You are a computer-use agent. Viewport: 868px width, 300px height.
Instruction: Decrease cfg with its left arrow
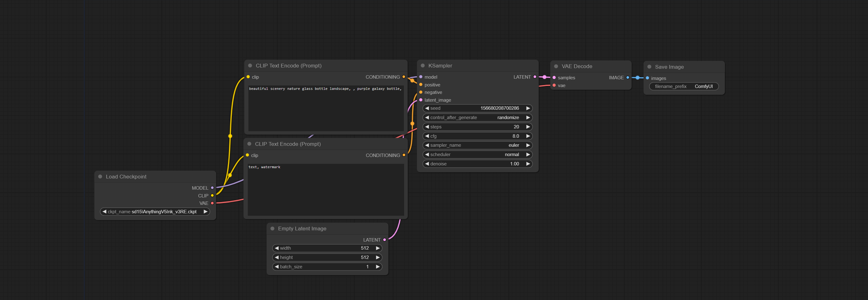point(427,136)
